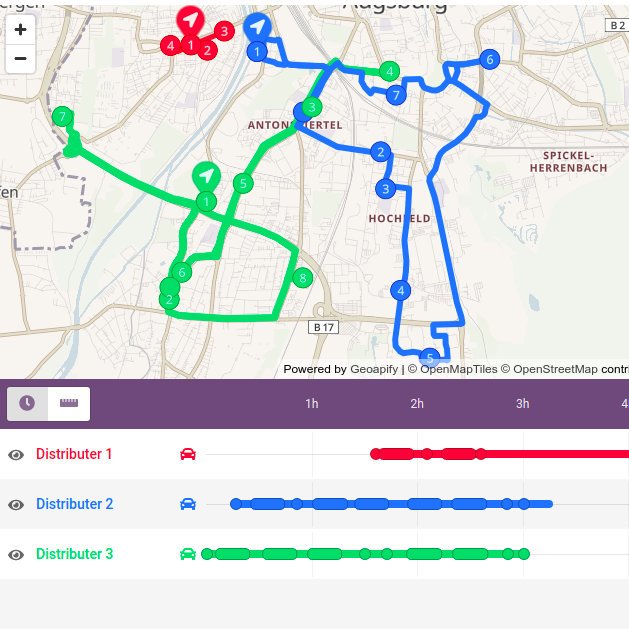This screenshot has height=629, width=629.
Task: Click the green car icon for Distributer 3
Action: click(x=188, y=554)
